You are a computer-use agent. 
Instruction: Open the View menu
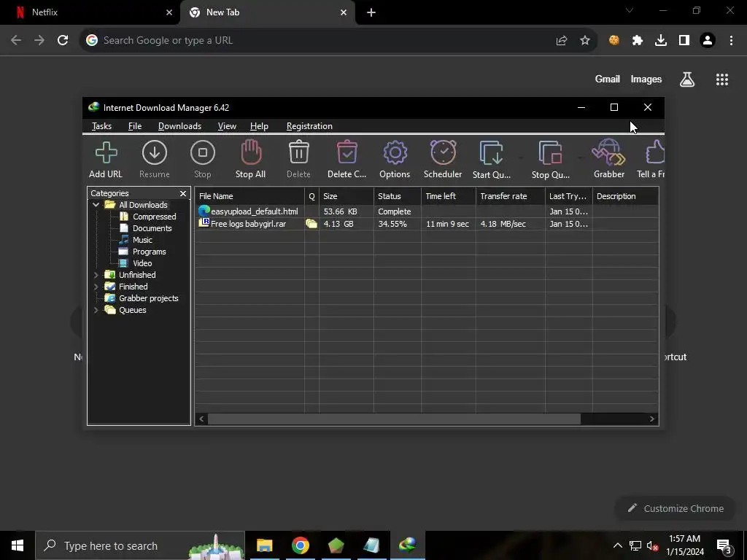click(227, 126)
